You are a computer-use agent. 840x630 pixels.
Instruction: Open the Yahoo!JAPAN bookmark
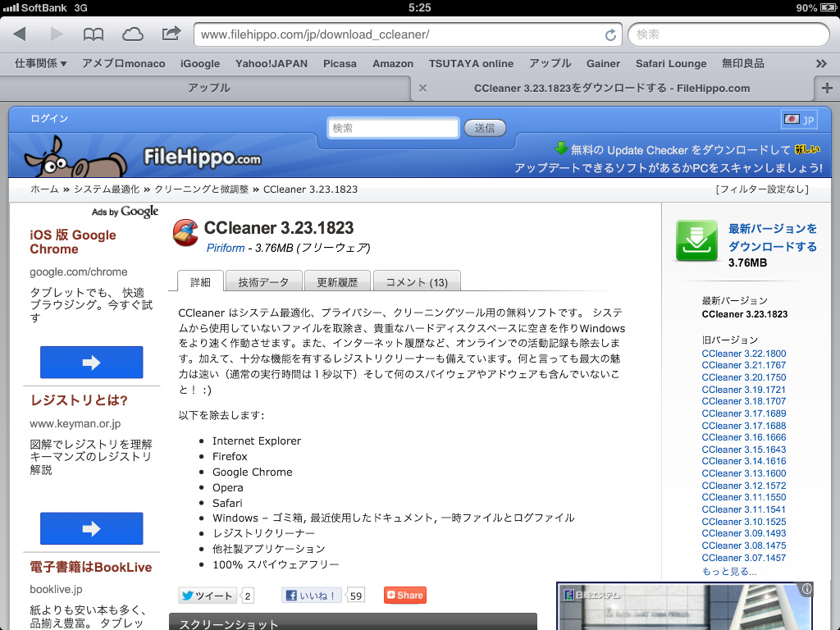coord(272,63)
